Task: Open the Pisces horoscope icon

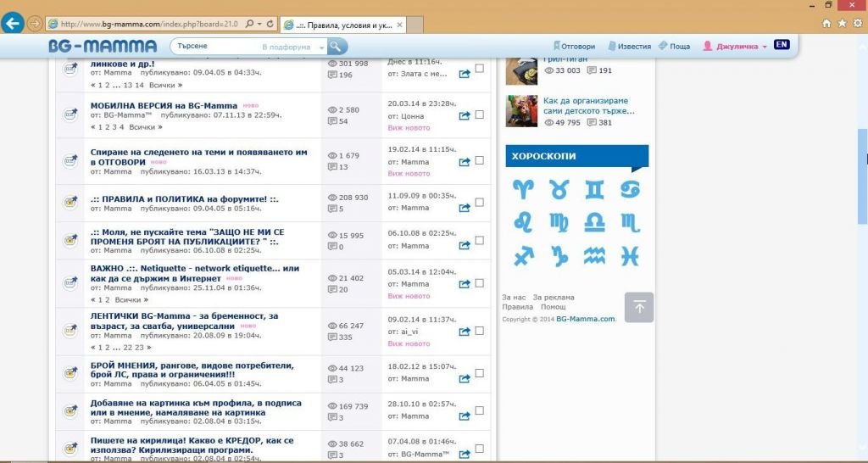Action: tap(630, 255)
